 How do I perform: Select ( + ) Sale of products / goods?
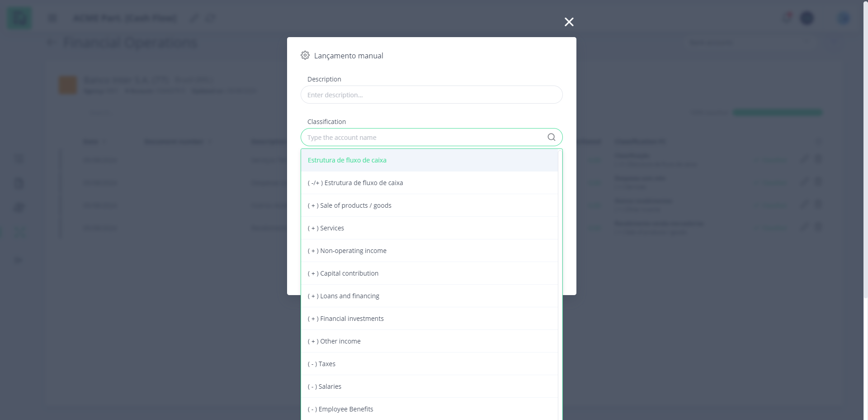click(429, 205)
